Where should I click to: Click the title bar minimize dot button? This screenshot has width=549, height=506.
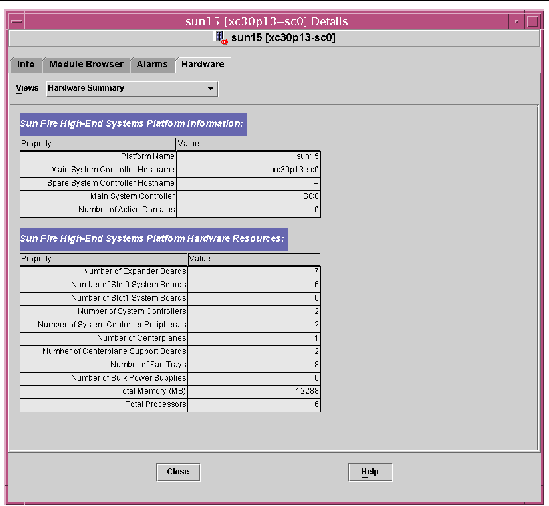click(516, 22)
